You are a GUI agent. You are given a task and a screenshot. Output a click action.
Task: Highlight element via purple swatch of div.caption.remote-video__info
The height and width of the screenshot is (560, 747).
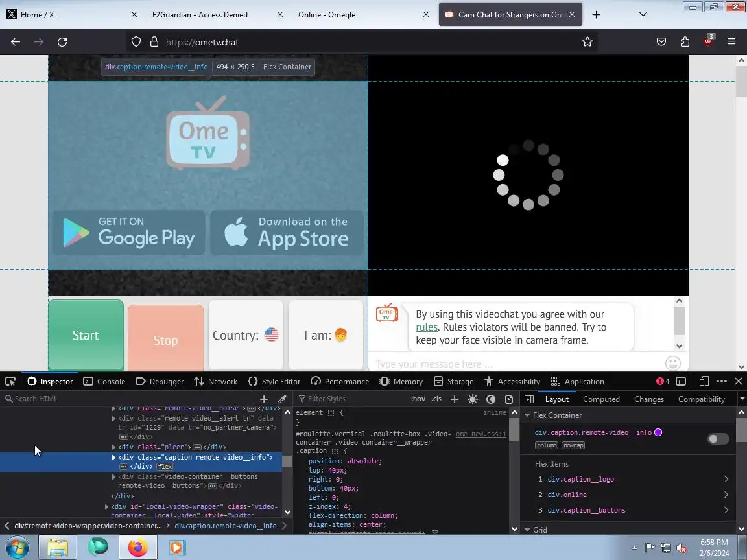coord(658,432)
